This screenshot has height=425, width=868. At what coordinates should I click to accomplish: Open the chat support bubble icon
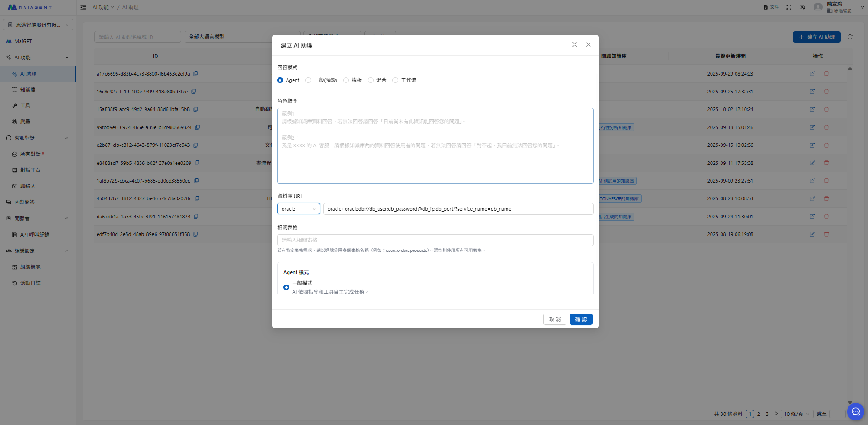855,411
